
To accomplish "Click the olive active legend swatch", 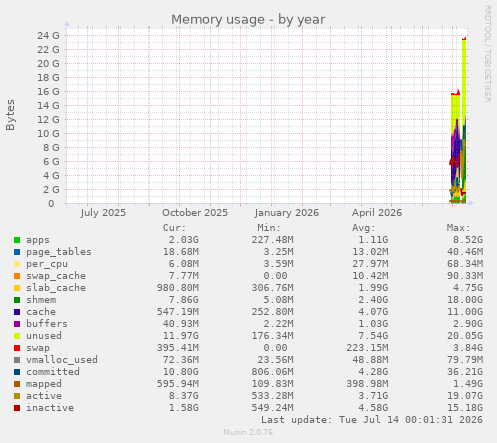I will 17,396.
